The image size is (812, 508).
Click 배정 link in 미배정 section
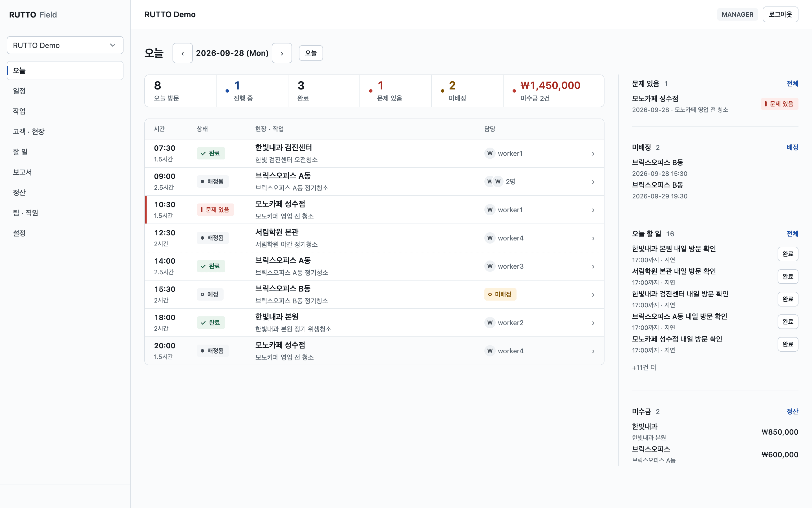coord(792,148)
